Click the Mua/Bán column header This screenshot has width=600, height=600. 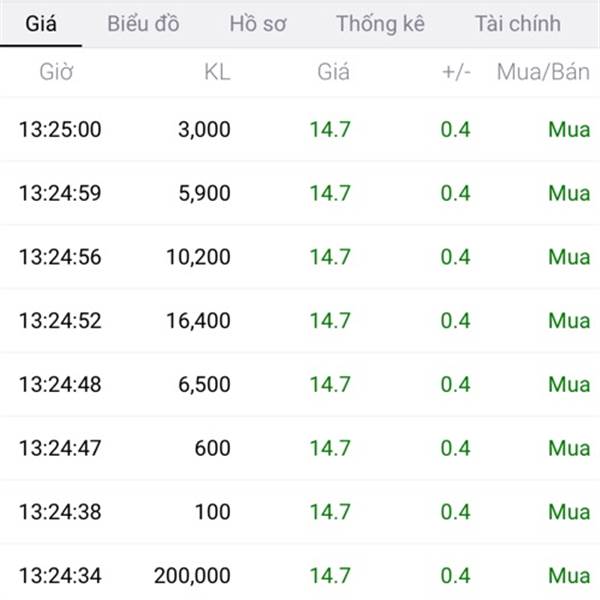(543, 72)
